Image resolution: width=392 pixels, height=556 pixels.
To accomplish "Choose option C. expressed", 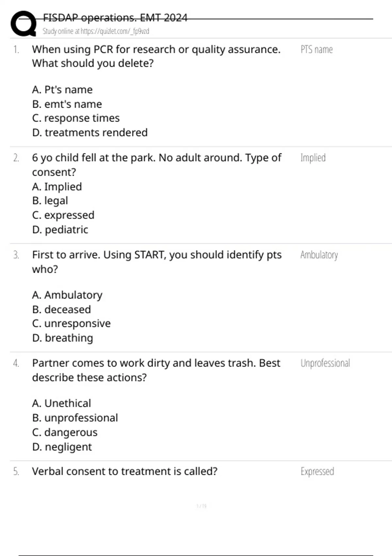I will (x=63, y=215).
